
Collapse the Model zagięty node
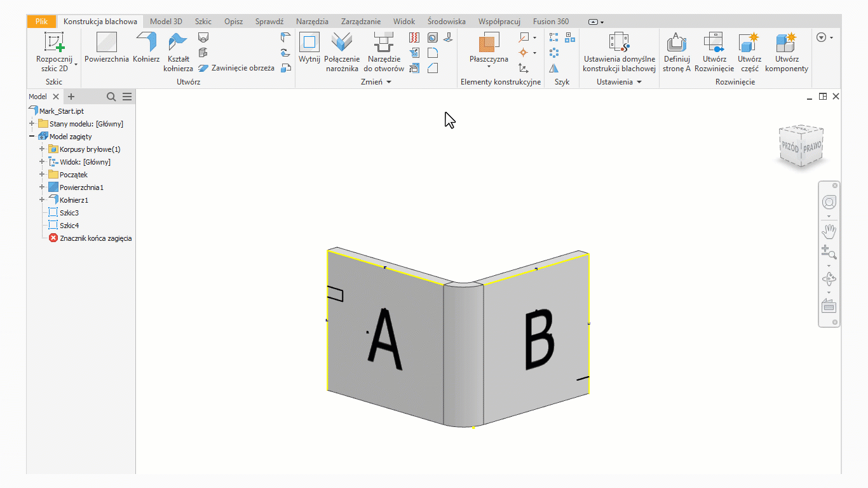32,137
